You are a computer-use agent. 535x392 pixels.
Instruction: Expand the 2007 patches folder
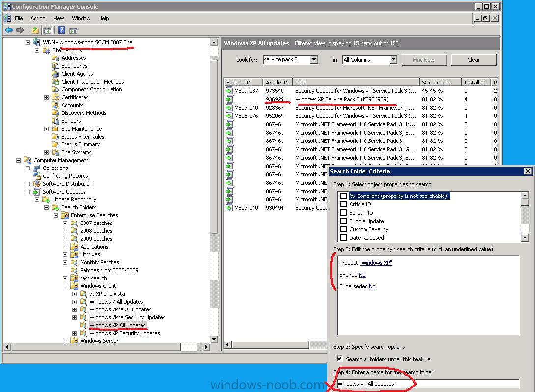[x=65, y=223]
